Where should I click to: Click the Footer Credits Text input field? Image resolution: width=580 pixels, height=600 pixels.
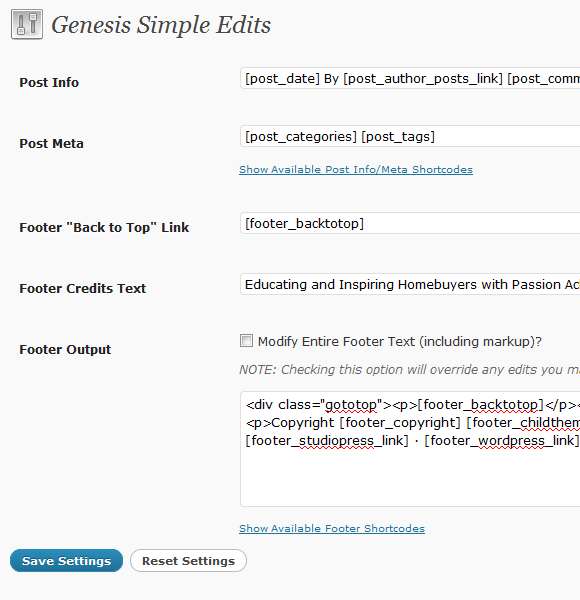[x=410, y=284]
